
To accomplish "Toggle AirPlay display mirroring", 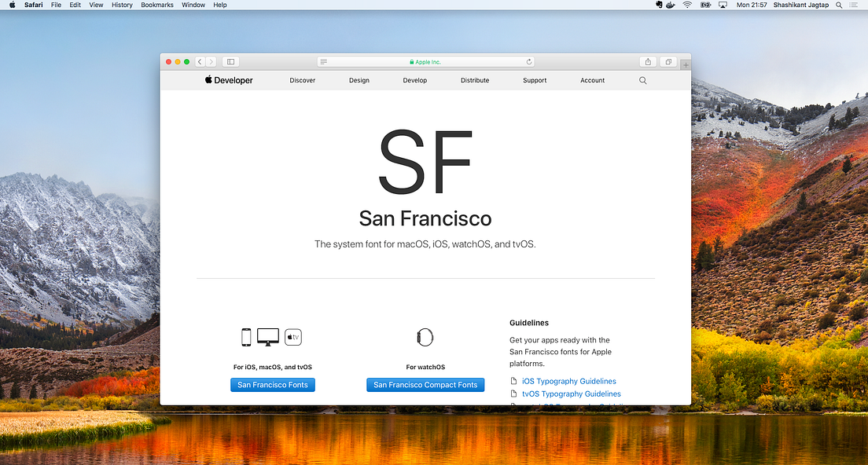I will pyautogui.click(x=723, y=5).
